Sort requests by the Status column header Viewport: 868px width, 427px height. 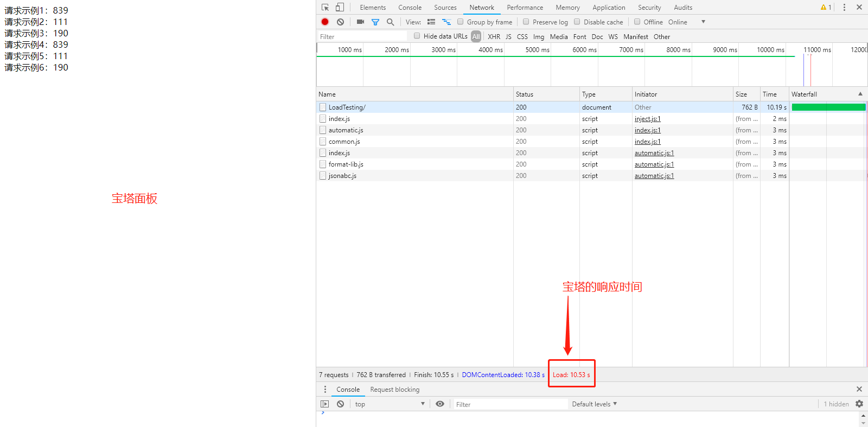(x=546, y=94)
